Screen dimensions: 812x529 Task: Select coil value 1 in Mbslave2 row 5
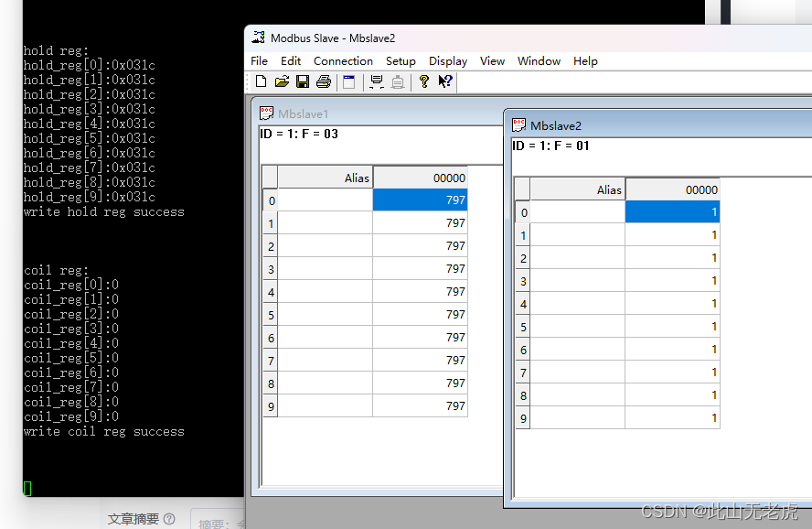click(x=672, y=326)
